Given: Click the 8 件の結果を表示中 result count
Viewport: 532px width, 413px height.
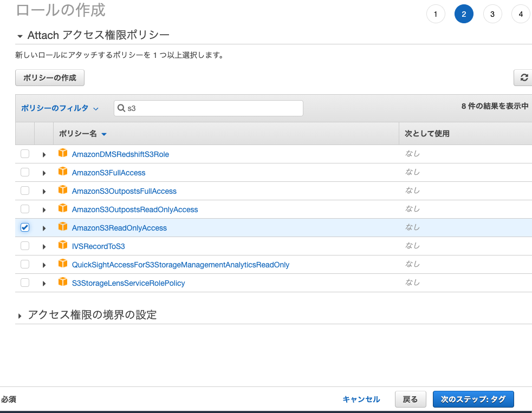Looking at the screenshot, I should (x=495, y=106).
